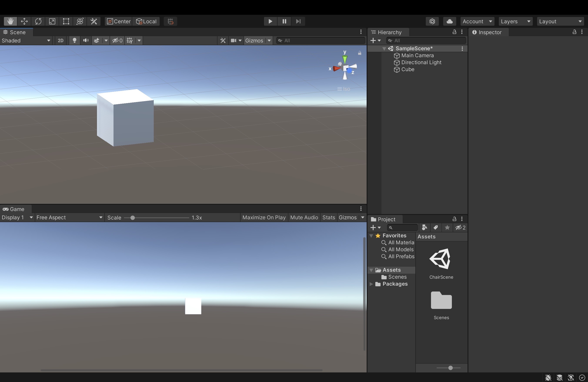This screenshot has height=382, width=588.
Task: Click the Play button
Action: (x=270, y=21)
